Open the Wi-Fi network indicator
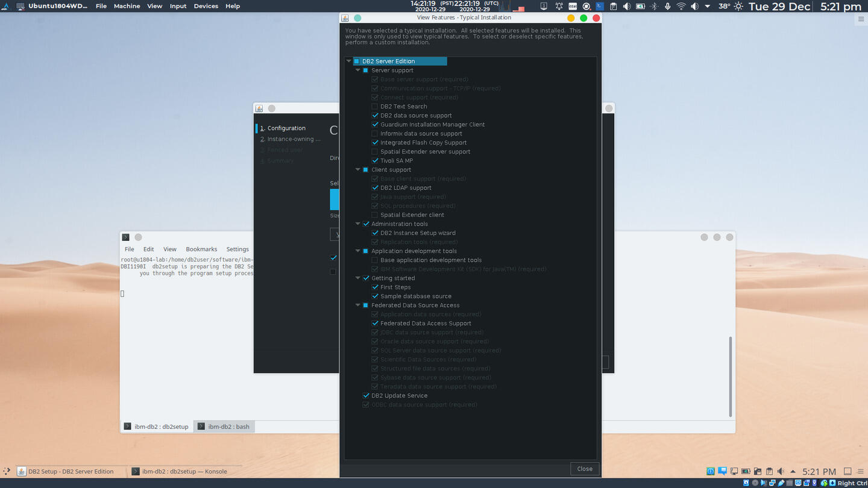 [681, 6]
